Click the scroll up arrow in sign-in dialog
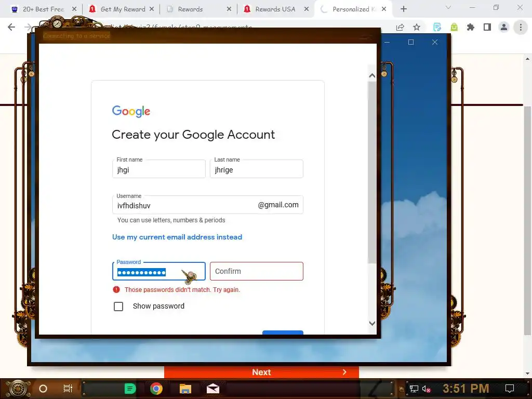The height and width of the screenshot is (399, 532). tap(372, 76)
